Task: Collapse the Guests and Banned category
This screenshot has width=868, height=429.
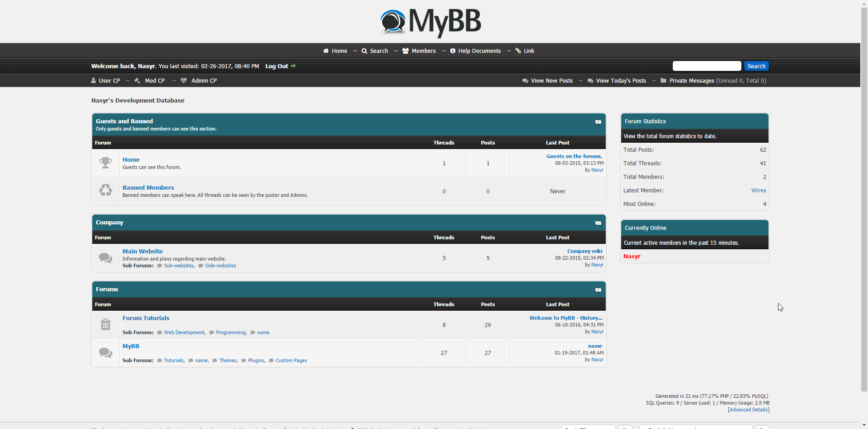Action: [x=598, y=122]
